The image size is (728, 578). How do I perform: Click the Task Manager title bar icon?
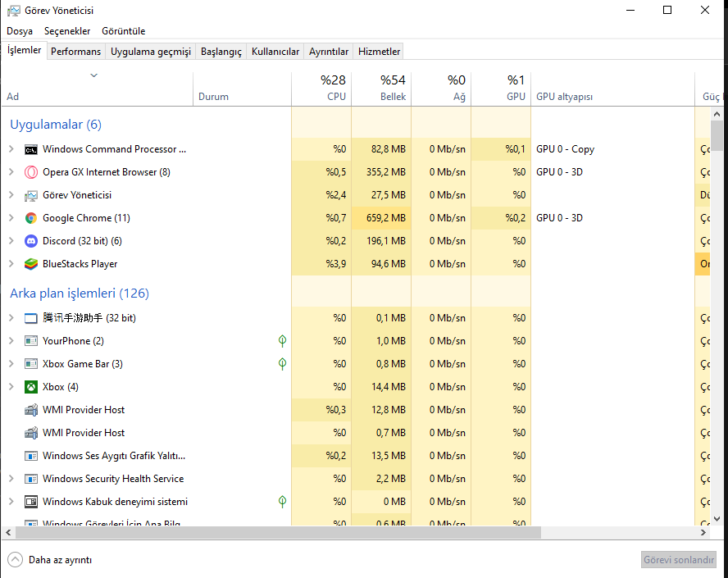(13, 11)
